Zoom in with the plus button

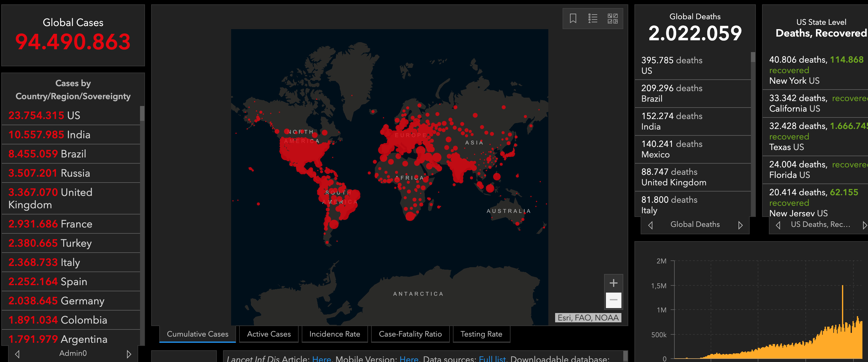coord(613,283)
